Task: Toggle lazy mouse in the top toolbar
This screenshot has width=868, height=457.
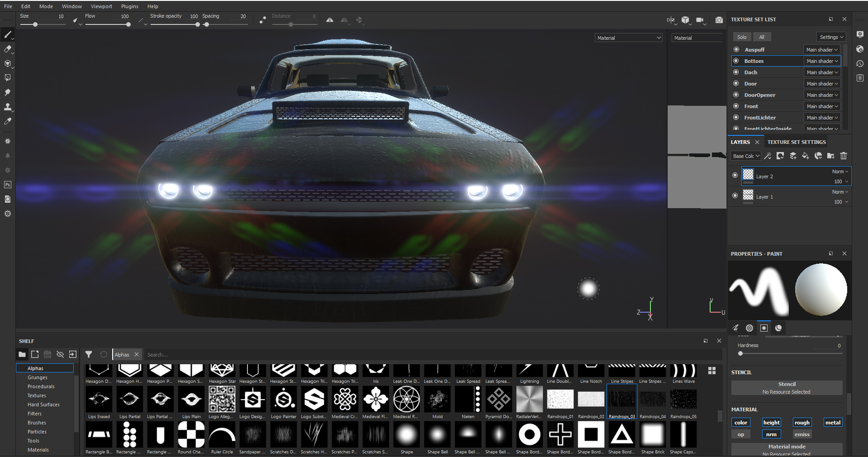Action: (x=263, y=20)
